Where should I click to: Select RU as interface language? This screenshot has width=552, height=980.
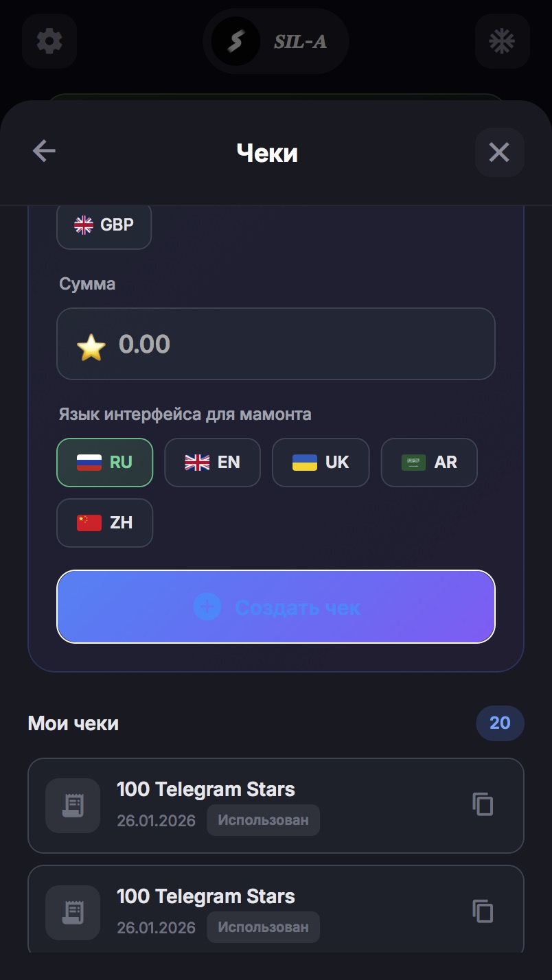[104, 462]
